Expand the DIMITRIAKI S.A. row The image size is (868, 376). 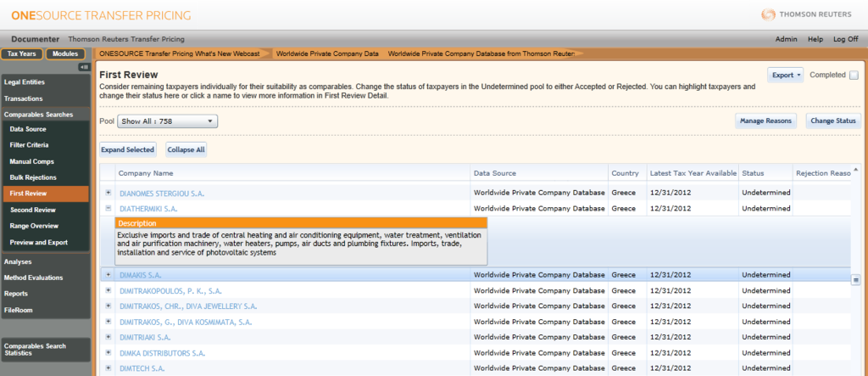108,337
